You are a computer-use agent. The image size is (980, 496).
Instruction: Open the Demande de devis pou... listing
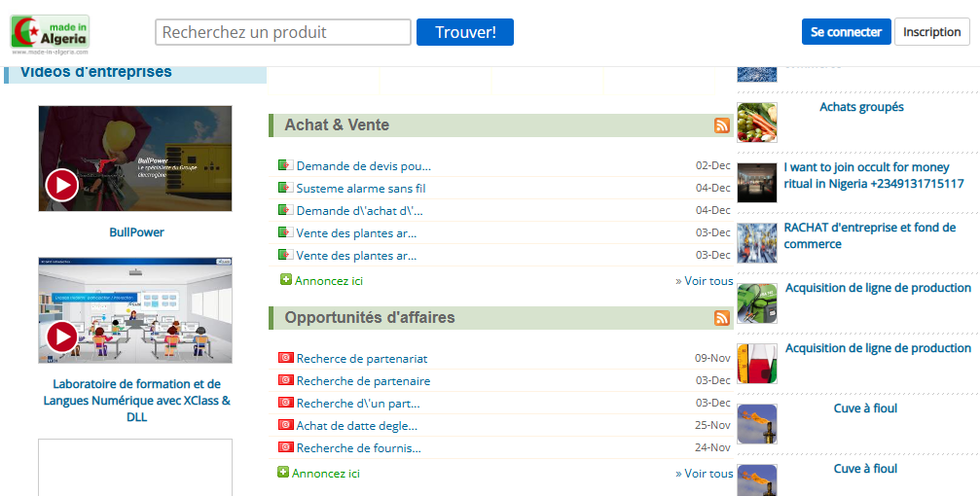(x=363, y=166)
